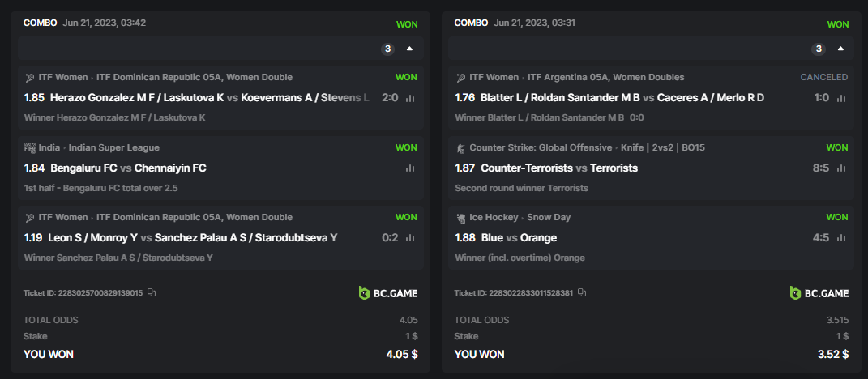Open statistics for Leon S / Monroy Y match

coord(409,238)
